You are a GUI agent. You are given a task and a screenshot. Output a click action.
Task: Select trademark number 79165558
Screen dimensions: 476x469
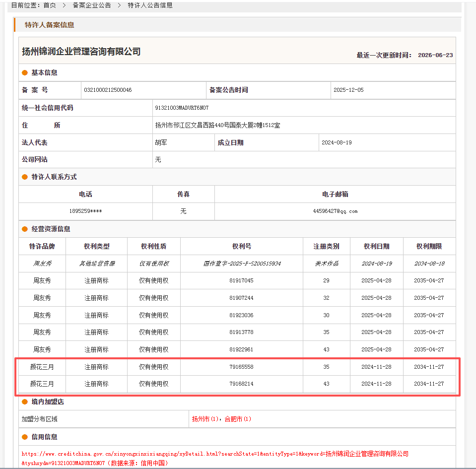[x=241, y=367]
